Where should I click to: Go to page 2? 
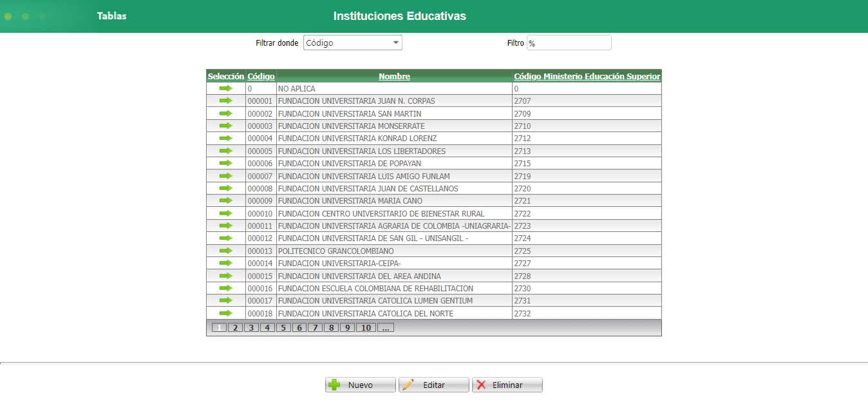tap(236, 327)
